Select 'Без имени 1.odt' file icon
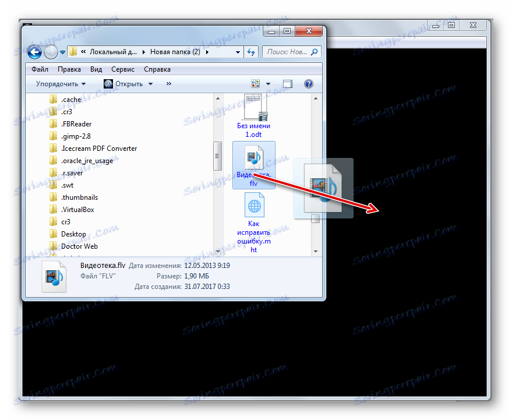 tap(255, 107)
